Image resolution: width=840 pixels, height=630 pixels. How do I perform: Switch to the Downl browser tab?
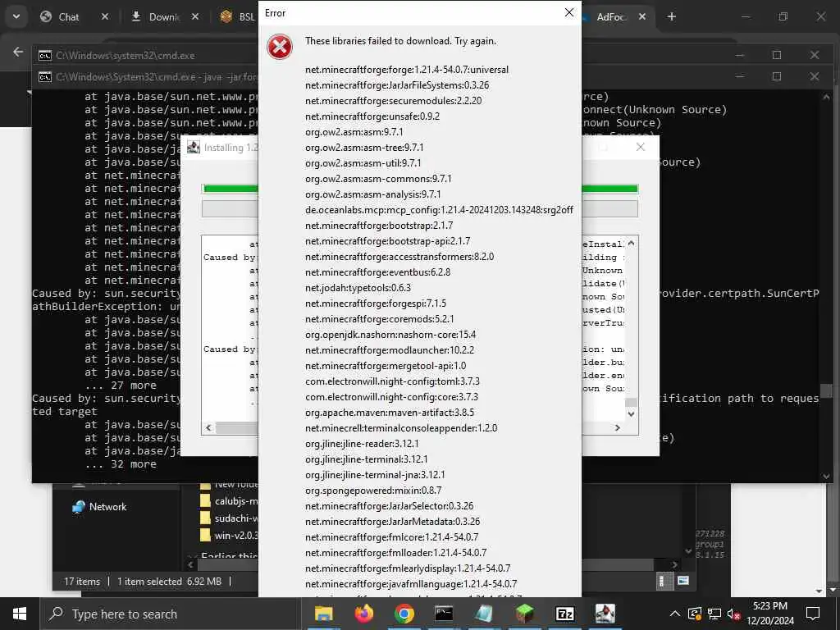coord(164,17)
